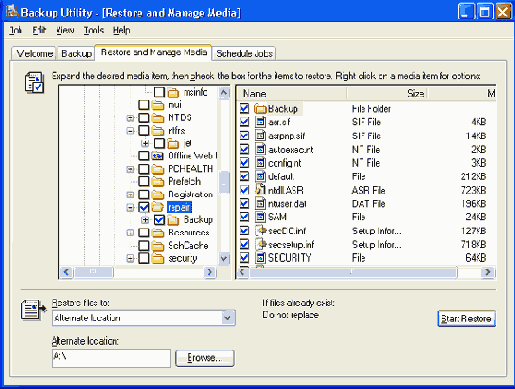Click the autoexec.nt file icon
Image resolution: width=515 pixels, height=389 pixels.
pyautogui.click(x=260, y=149)
